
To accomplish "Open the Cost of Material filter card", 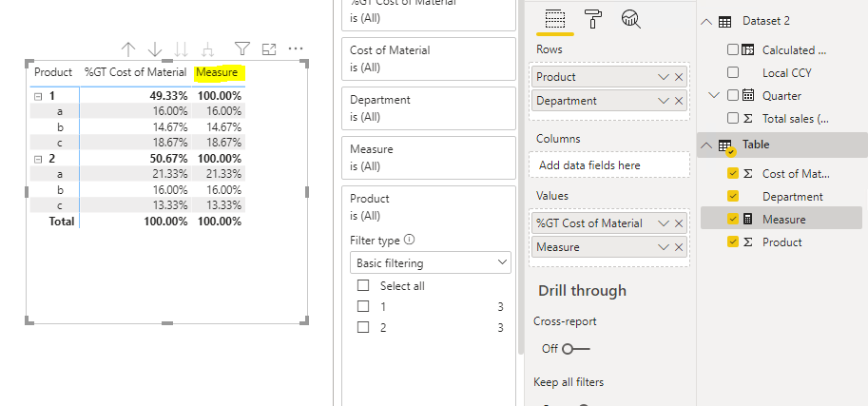I will point(429,59).
